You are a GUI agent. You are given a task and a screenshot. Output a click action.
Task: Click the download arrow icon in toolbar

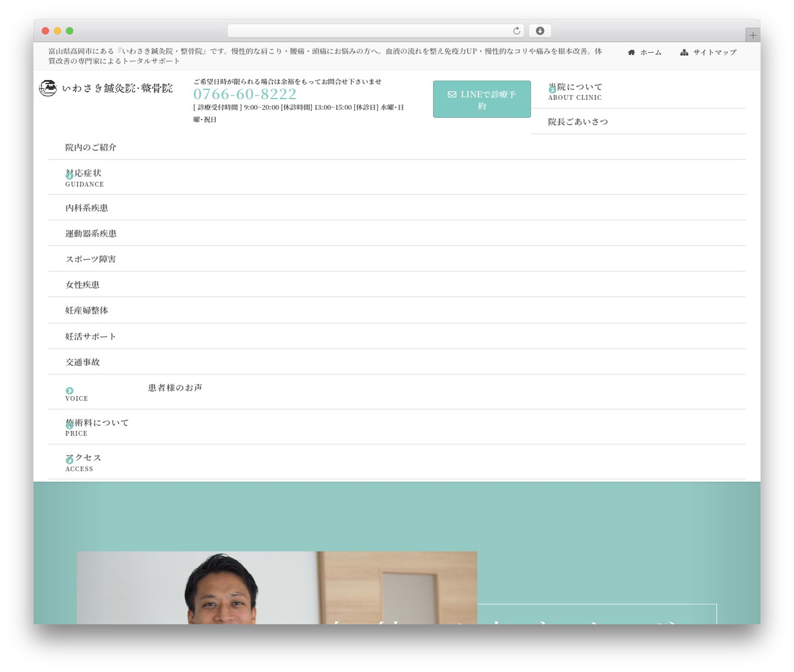point(540,31)
